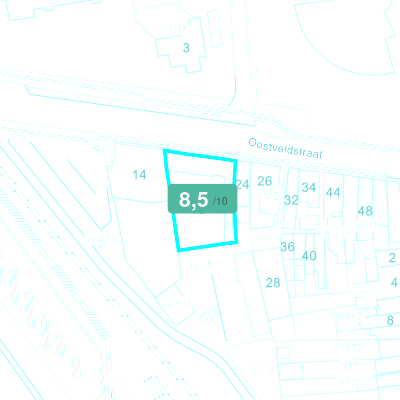Screen dimensions: 400x400
Task: Click house number 24 next to the badge
Action: pyautogui.click(x=243, y=184)
